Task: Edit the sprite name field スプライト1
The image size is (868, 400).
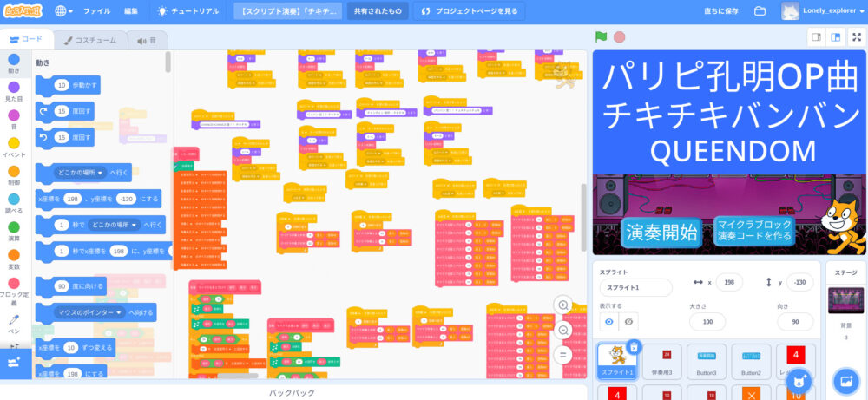Action: 635,288
